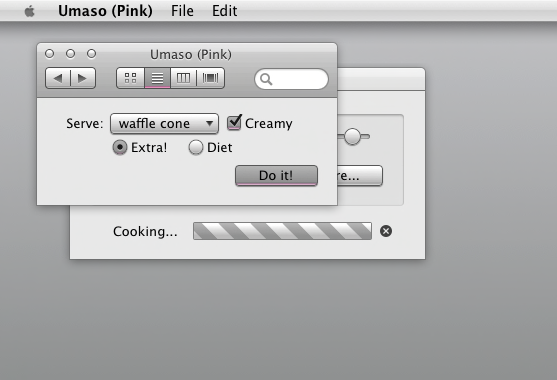Viewport: 557px width, 380px height.
Task: Click the forward arrow navigation button
Action: [83, 78]
